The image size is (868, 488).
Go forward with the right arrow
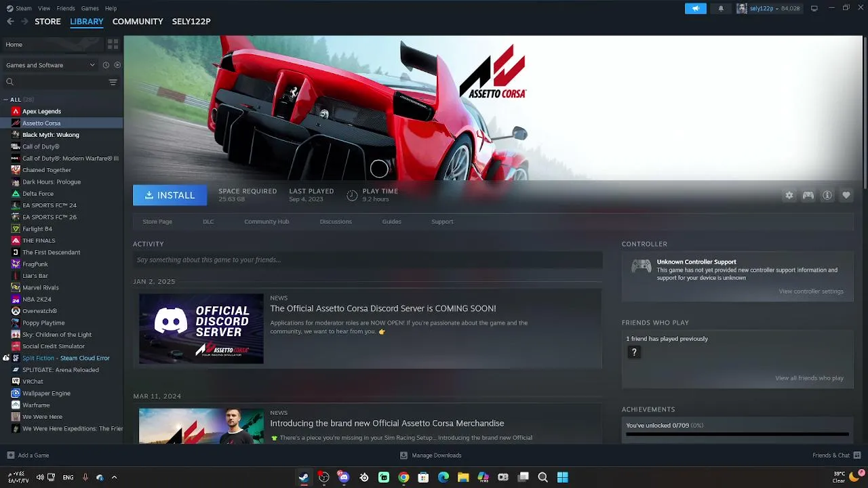(x=25, y=22)
